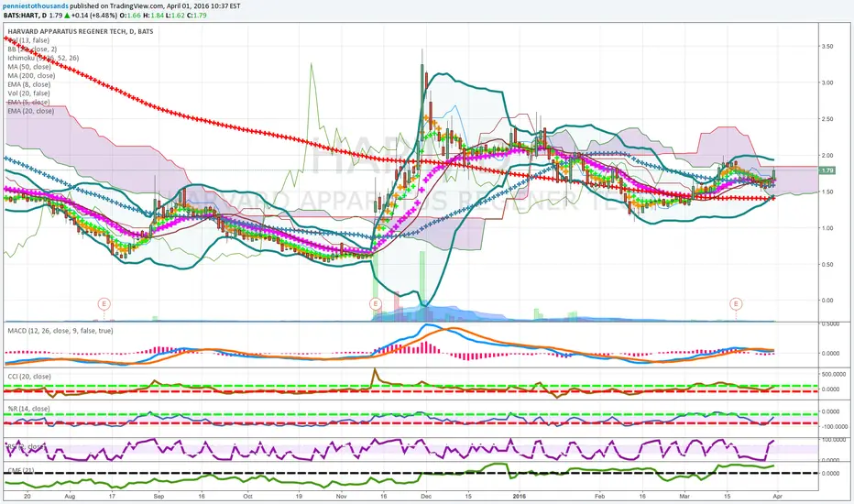Click the 2.50 price axis label
This screenshot has width=854, height=504.
827,119
